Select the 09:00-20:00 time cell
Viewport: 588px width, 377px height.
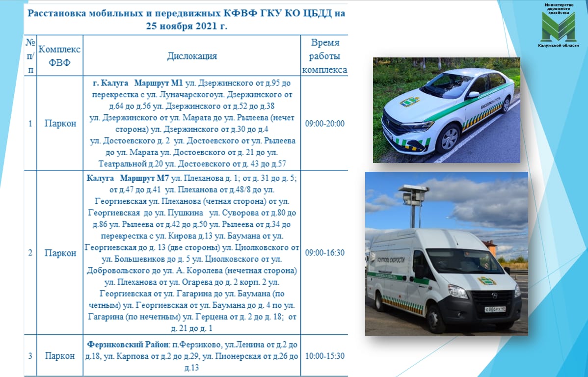[x=324, y=124]
